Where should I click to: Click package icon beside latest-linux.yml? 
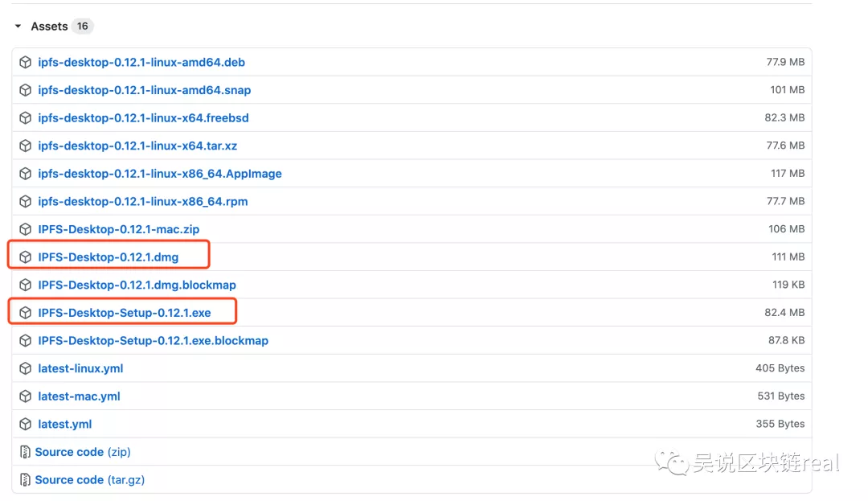(26, 368)
